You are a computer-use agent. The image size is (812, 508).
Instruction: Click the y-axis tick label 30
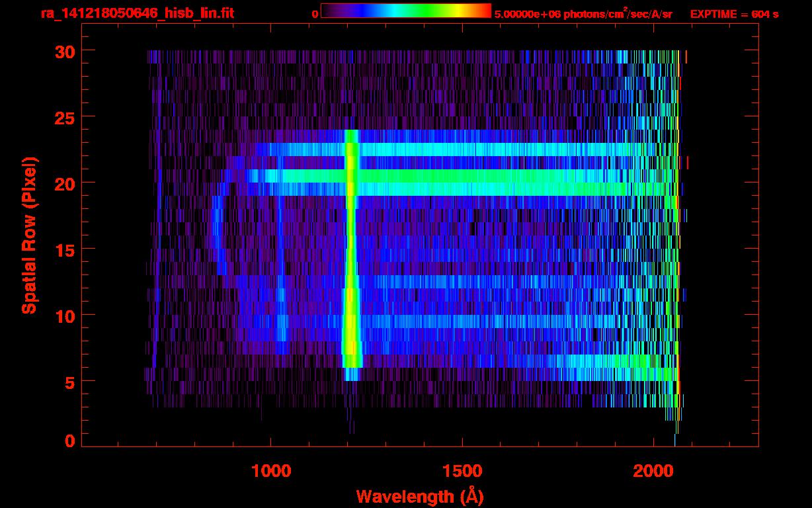coord(65,51)
